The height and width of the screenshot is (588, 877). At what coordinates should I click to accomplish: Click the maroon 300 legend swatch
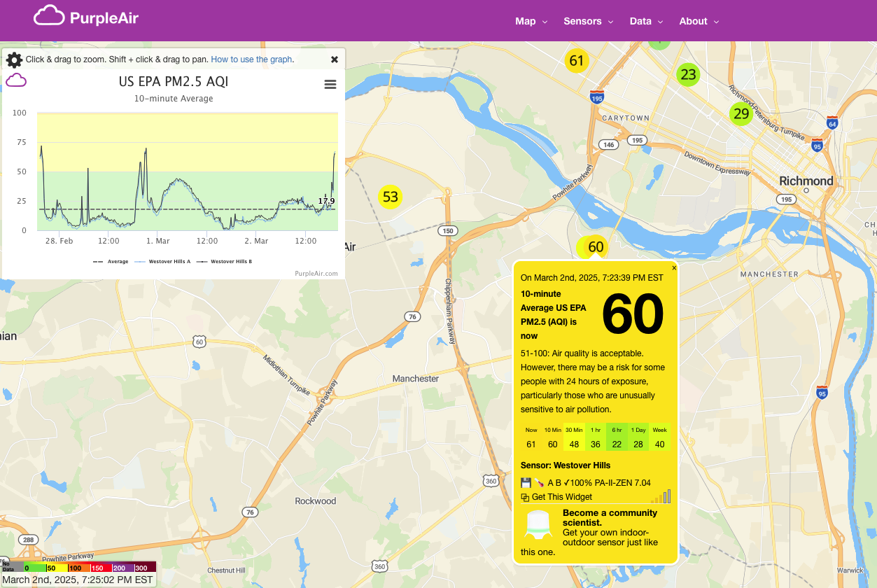coord(145,567)
